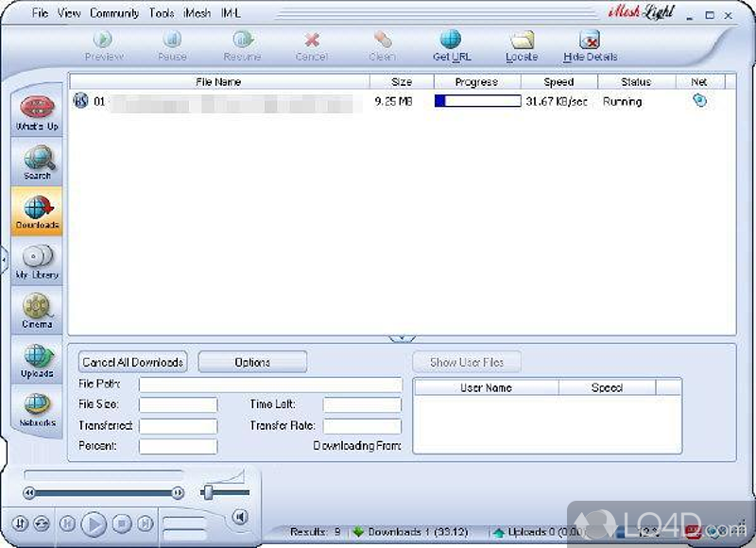Sort users by User Name column header
This screenshot has height=548, width=756.
[487, 387]
